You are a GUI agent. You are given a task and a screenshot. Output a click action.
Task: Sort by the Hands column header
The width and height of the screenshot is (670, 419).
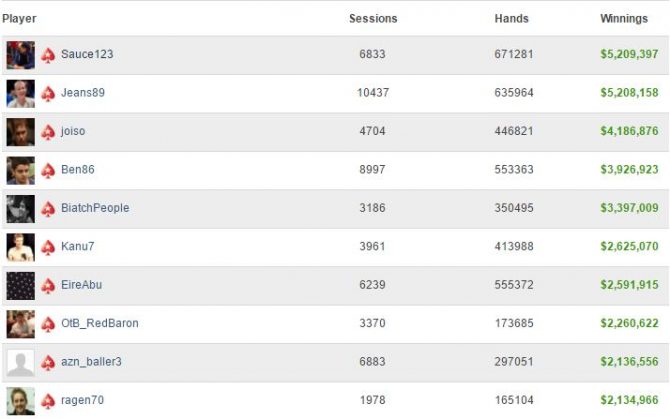click(x=511, y=18)
